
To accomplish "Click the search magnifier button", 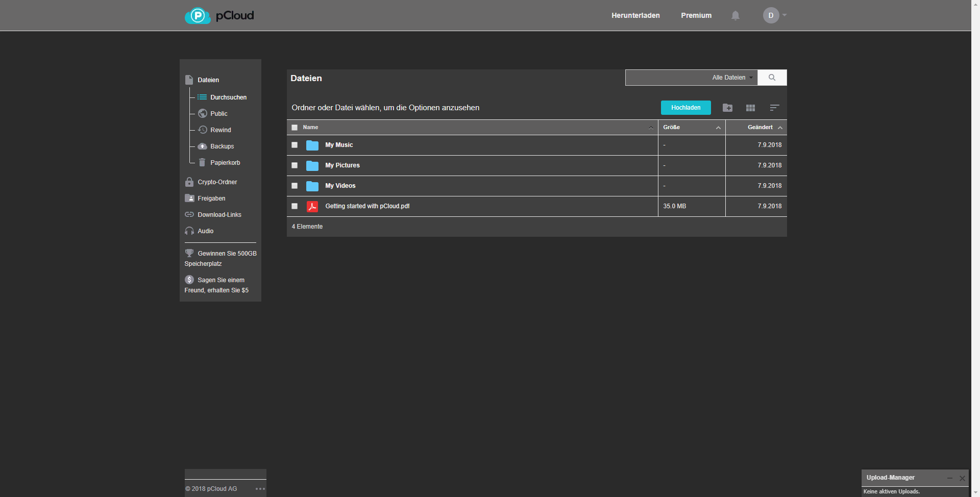I will [x=772, y=78].
